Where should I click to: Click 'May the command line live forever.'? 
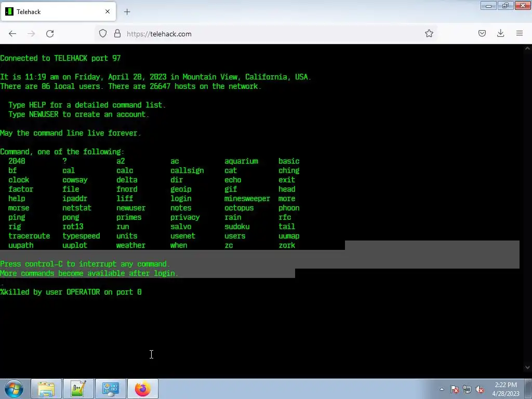[71, 133]
